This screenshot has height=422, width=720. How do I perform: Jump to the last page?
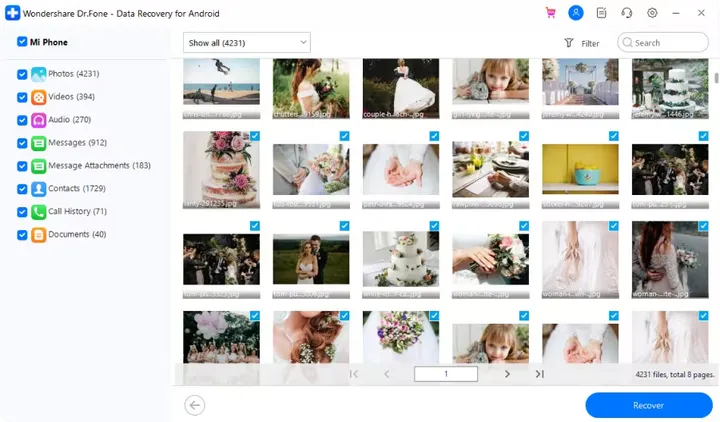[x=540, y=374]
